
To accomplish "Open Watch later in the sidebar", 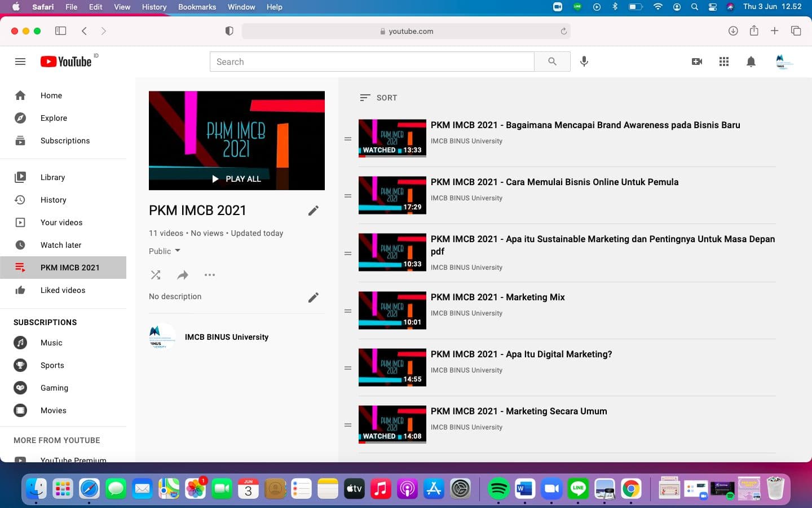I will [x=63, y=245].
